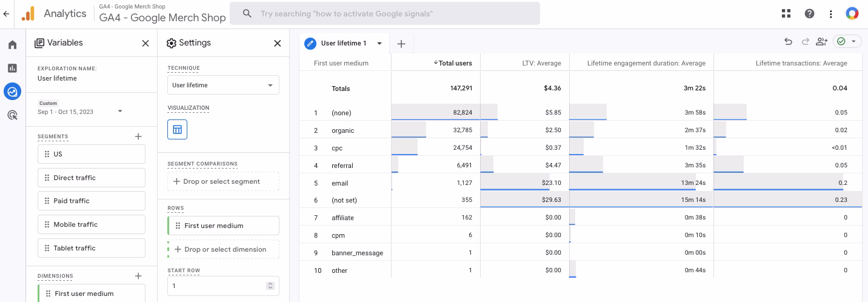Image resolution: width=868 pixels, height=302 pixels.
Task: Open the Google apps grid icon
Action: coord(786,13)
